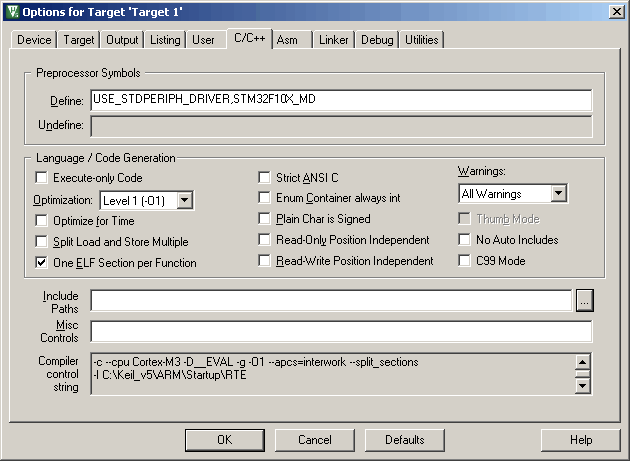The width and height of the screenshot is (630, 461).
Task: Enable Strict ANSI C checkbox
Action: pyautogui.click(x=265, y=178)
